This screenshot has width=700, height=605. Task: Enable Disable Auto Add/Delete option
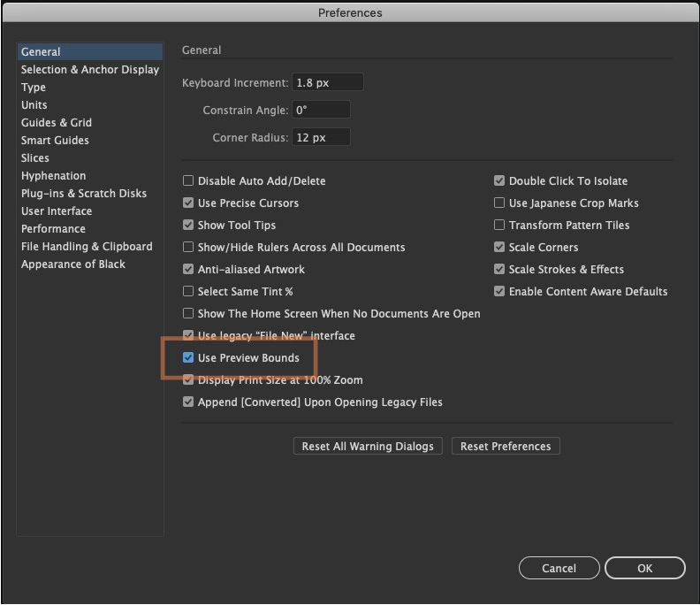coord(188,180)
